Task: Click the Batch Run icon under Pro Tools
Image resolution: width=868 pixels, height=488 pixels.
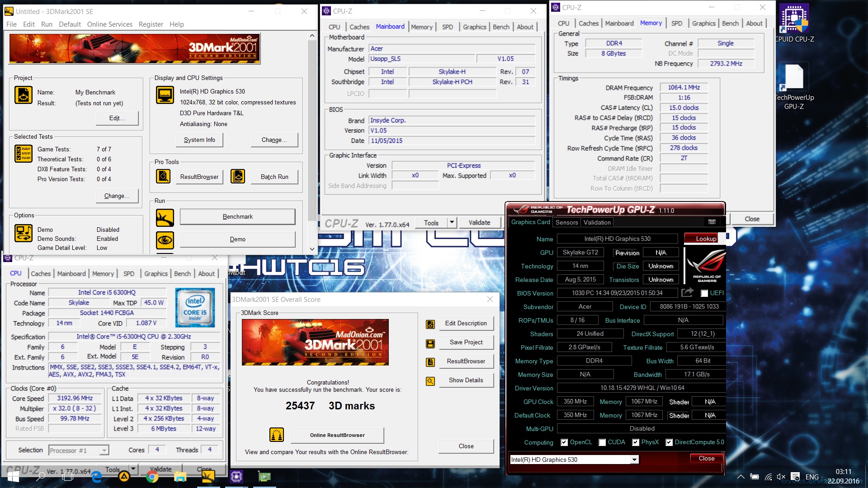Action: point(238,176)
